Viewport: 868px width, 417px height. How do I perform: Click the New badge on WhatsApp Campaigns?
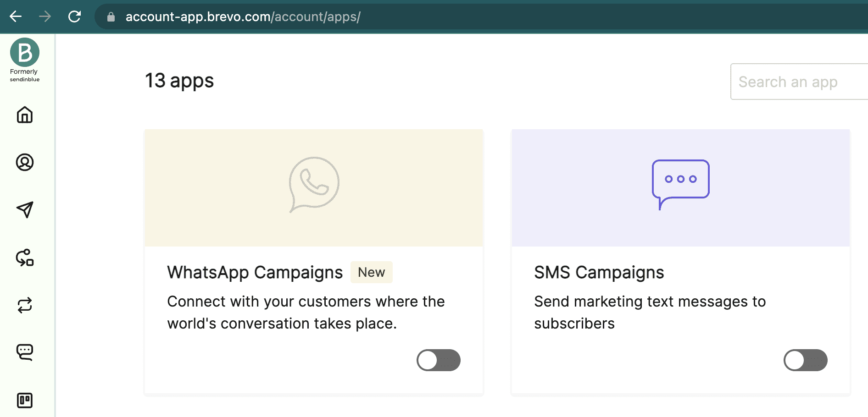point(371,272)
